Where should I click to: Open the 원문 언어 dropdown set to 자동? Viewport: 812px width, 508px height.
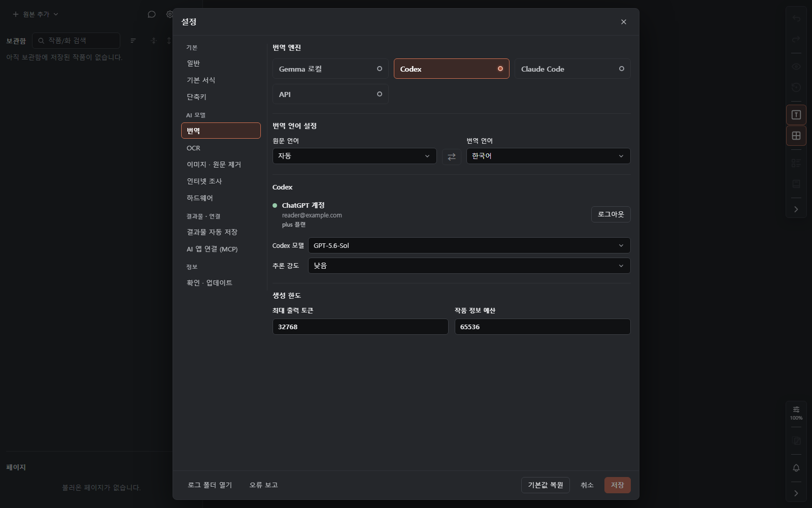pyautogui.click(x=355, y=156)
